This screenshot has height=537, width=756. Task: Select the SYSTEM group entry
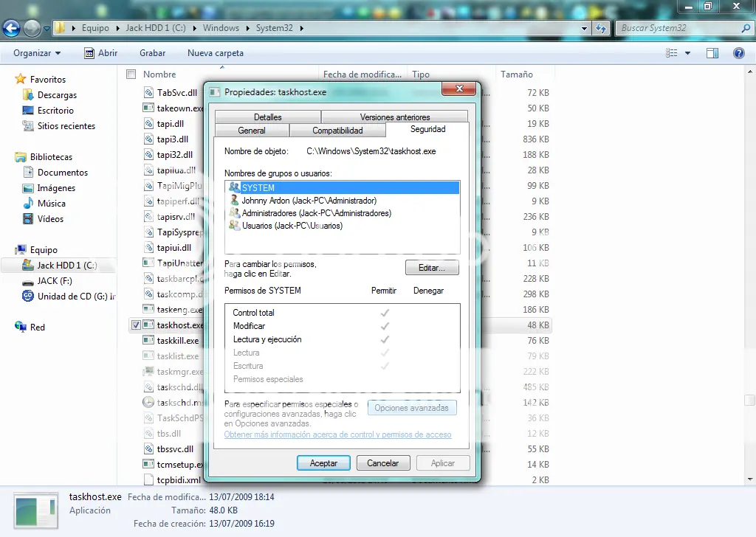click(342, 188)
